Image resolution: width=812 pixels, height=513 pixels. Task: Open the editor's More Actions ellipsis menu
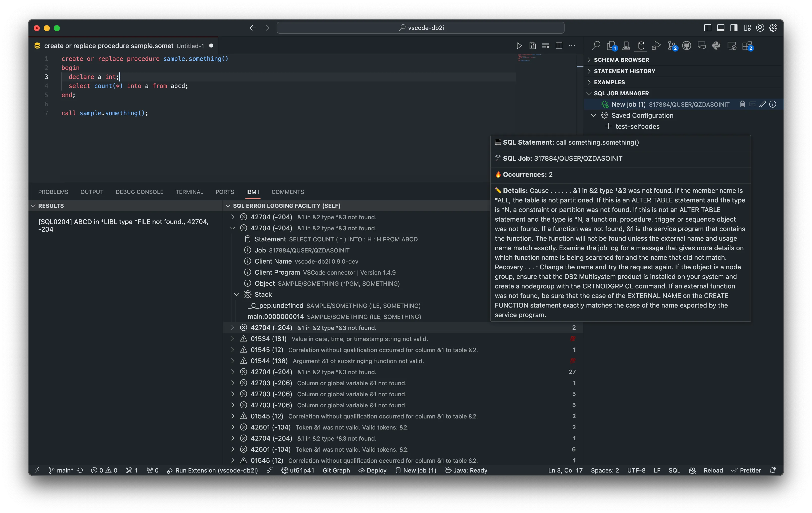tap(572, 46)
